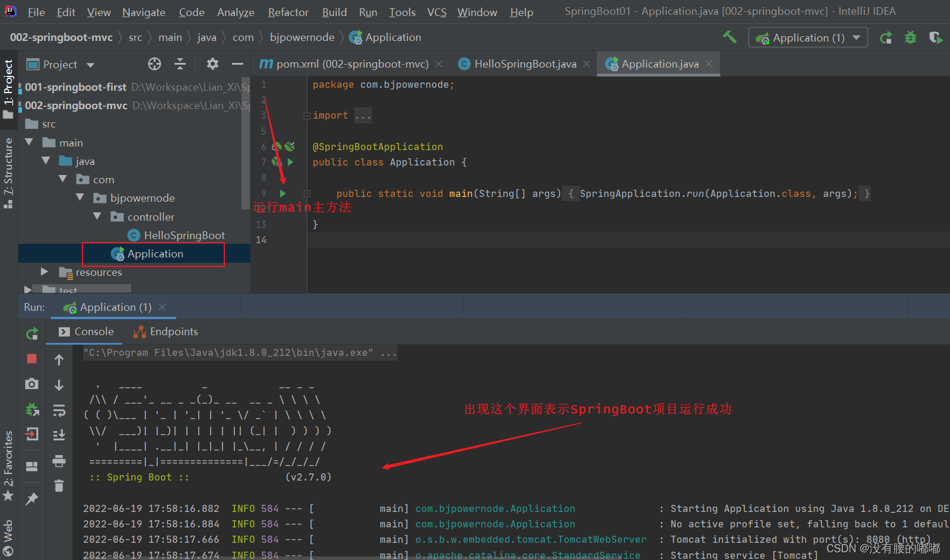Open the Refactor menu

[x=288, y=12]
